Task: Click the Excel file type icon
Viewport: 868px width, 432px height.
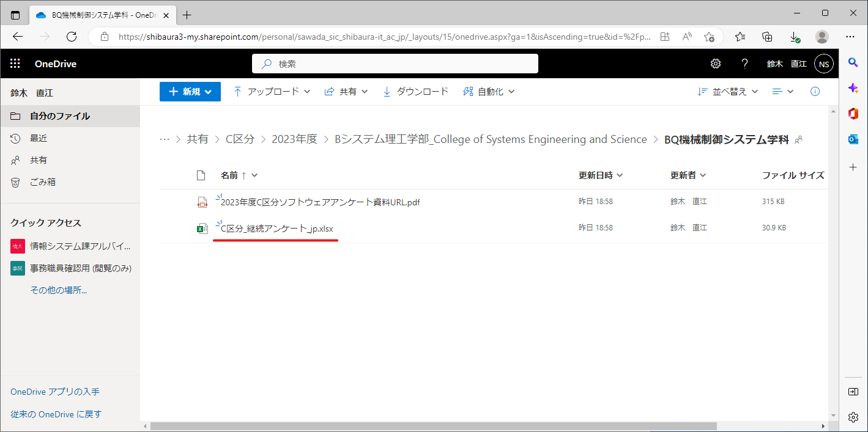Action: (202, 229)
